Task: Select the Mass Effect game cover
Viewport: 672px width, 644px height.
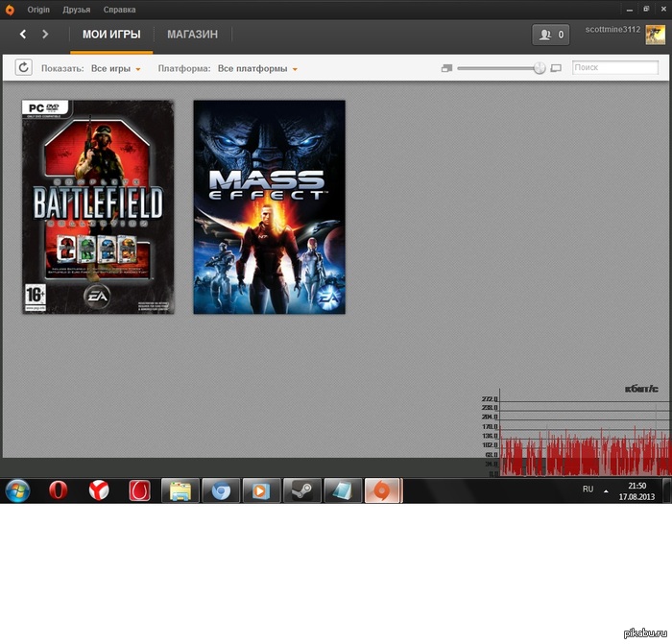Action: [x=269, y=207]
